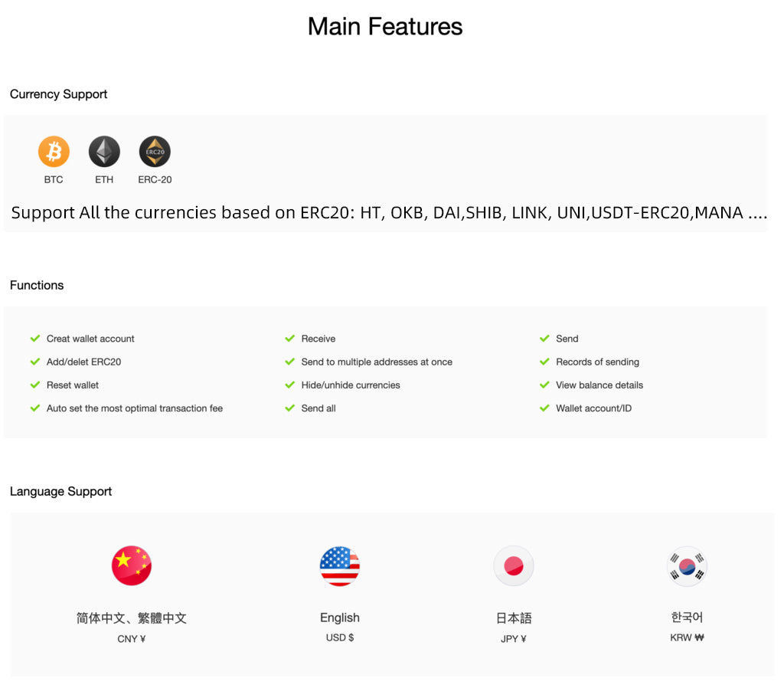Select the China flag icon
The width and height of the screenshot is (784, 688).
[132, 566]
